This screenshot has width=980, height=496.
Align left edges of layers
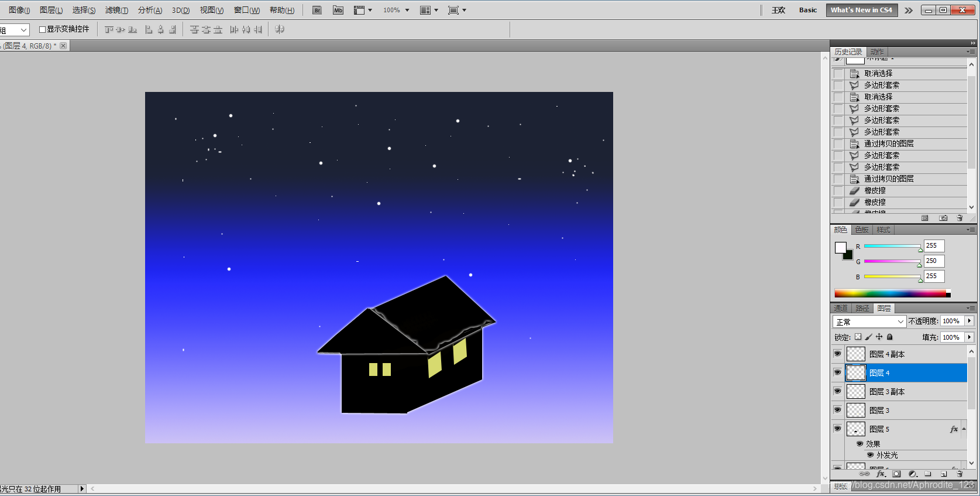point(149,29)
